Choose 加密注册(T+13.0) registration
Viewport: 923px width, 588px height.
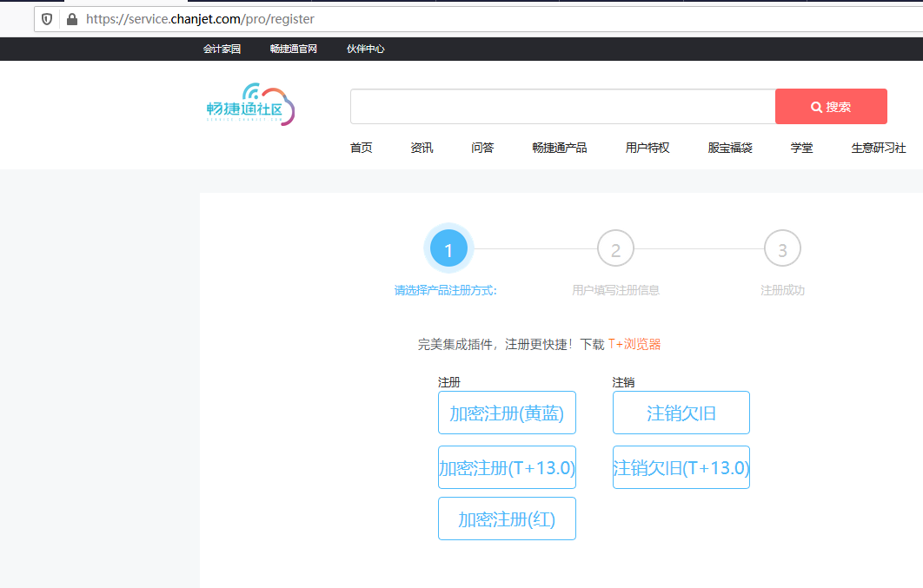tap(507, 467)
